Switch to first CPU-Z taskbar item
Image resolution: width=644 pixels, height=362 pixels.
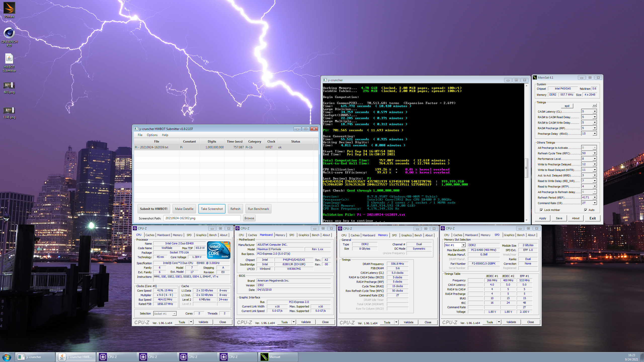(x=116, y=357)
